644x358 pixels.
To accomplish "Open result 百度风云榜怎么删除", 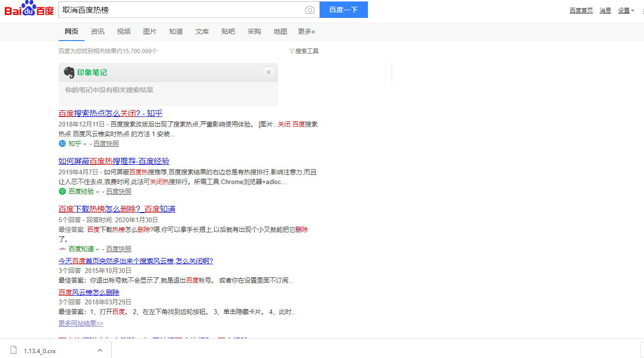I will click(x=89, y=292).
